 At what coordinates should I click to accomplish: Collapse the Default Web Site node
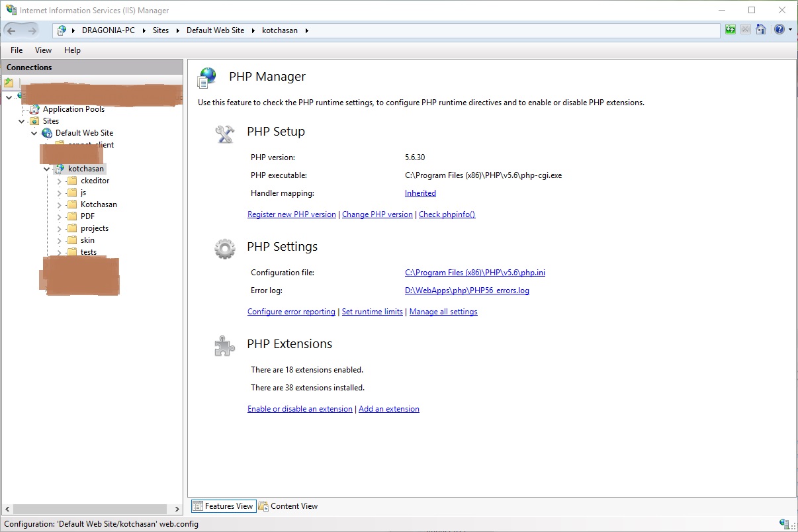point(34,133)
